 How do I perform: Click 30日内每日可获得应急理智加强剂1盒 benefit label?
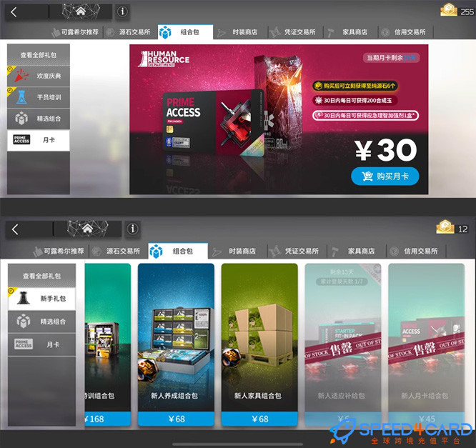(x=366, y=115)
